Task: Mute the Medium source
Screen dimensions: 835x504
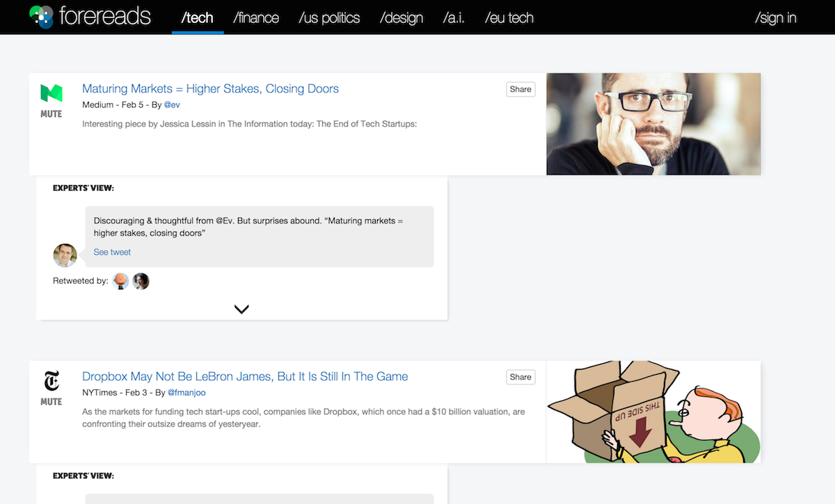Action: pyautogui.click(x=51, y=114)
